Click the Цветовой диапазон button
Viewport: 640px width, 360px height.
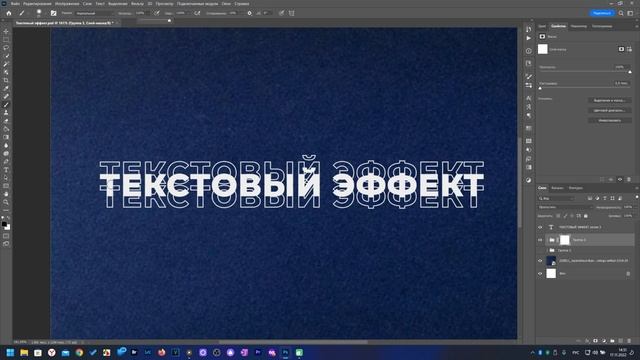[x=610, y=111]
